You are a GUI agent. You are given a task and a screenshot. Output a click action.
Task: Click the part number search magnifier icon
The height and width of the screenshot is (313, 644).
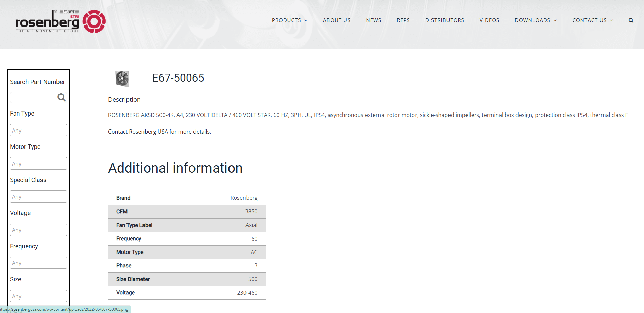tap(62, 98)
